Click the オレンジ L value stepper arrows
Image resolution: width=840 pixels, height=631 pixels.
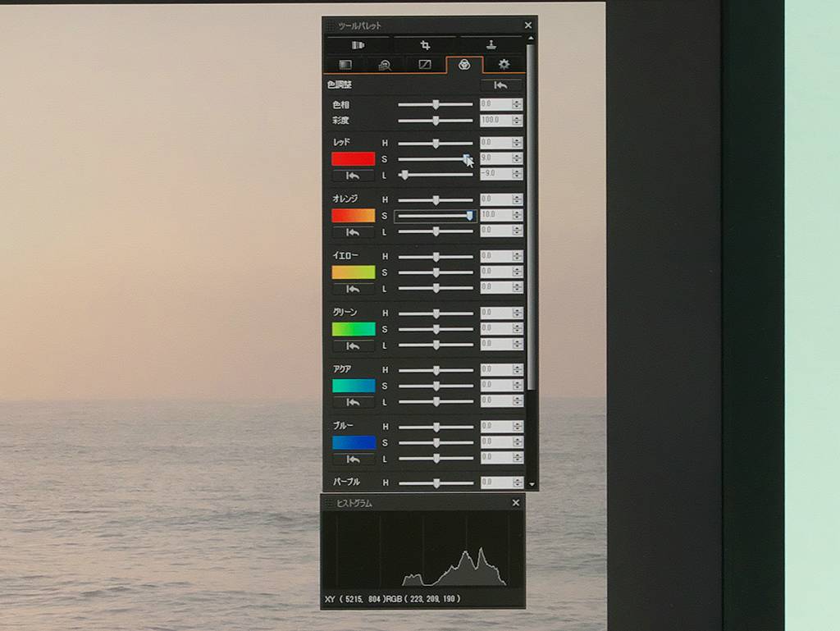point(517,231)
